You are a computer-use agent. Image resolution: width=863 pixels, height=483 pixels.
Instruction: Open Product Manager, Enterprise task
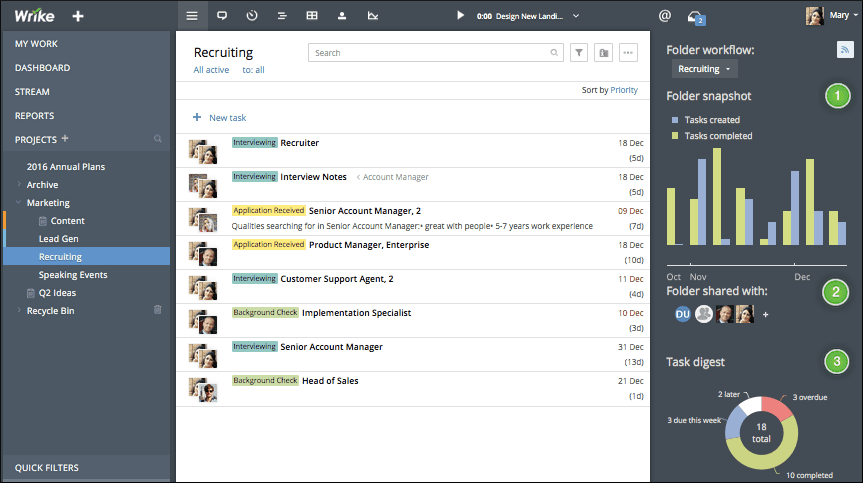tap(369, 245)
